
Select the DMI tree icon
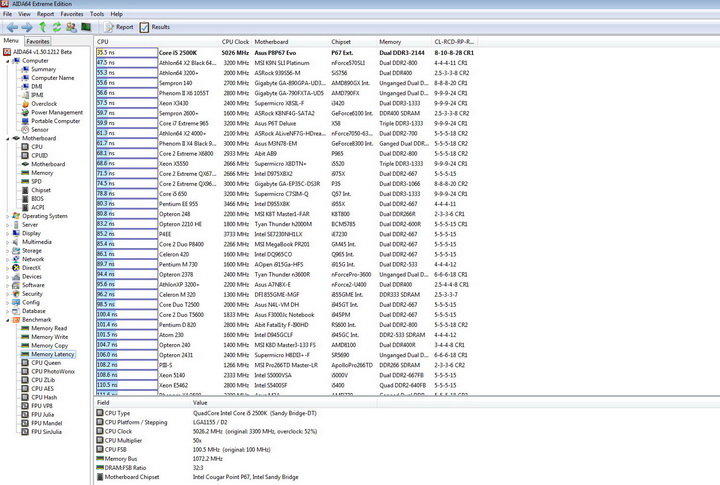click(x=25, y=86)
